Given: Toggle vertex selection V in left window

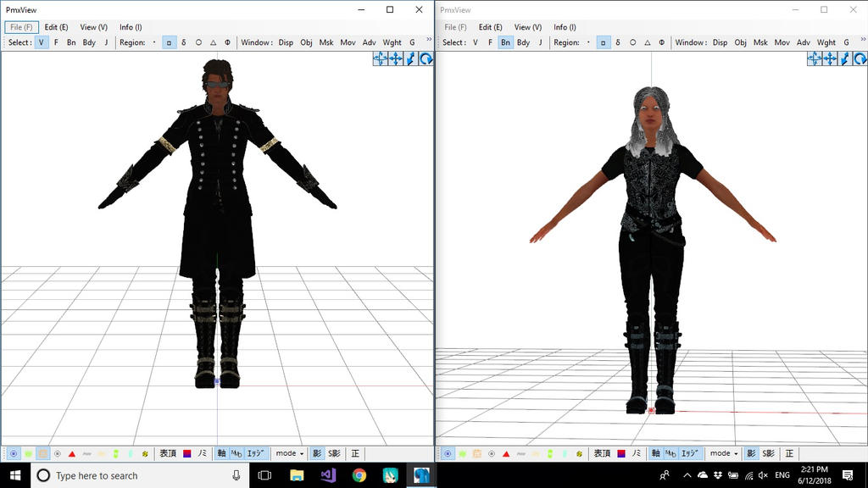Looking at the screenshot, I should coord(42,42).
